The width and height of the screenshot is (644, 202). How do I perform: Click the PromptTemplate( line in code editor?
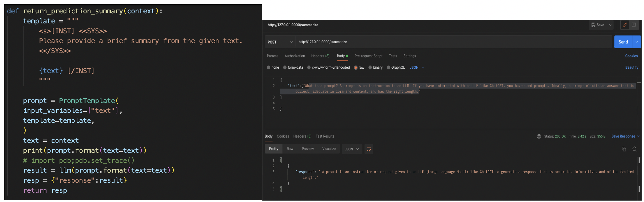pyautogui.click(x=71, y=101)
